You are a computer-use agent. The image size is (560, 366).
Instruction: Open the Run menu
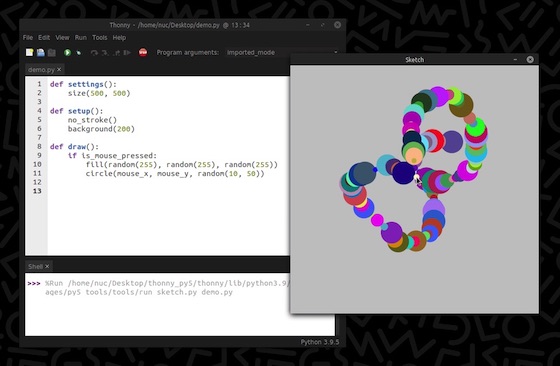(x=81, y=37)
